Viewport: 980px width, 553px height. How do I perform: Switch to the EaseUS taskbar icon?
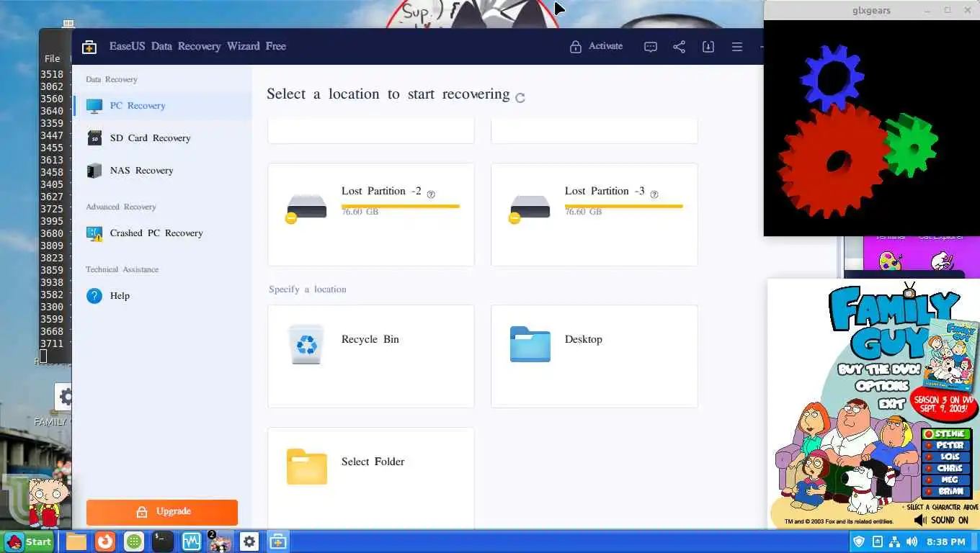[278, 541]
